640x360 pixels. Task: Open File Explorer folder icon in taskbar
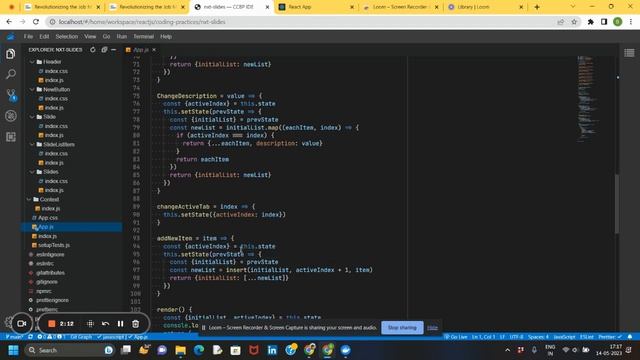180,350
